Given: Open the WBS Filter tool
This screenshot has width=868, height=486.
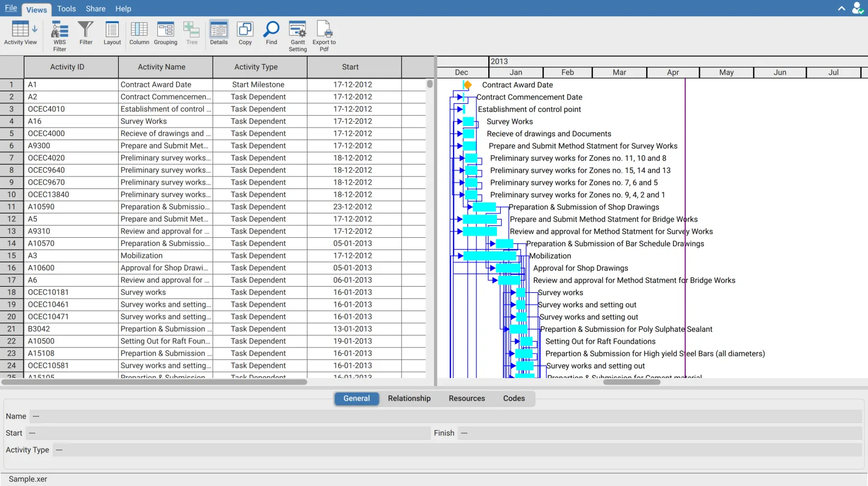Looking at the screenshot, I should 60,36.
